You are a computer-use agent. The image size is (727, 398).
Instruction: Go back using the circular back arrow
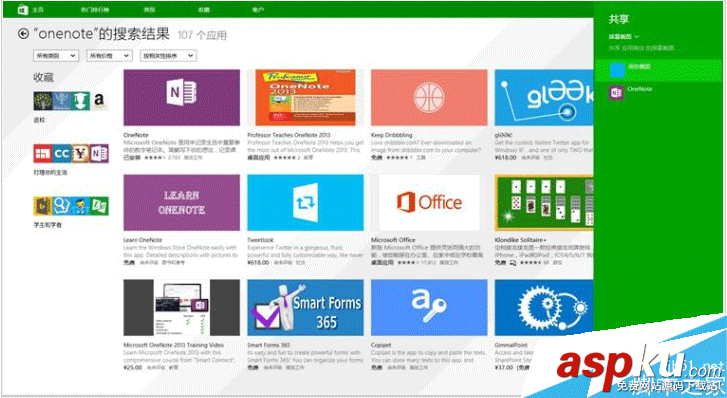23,33
